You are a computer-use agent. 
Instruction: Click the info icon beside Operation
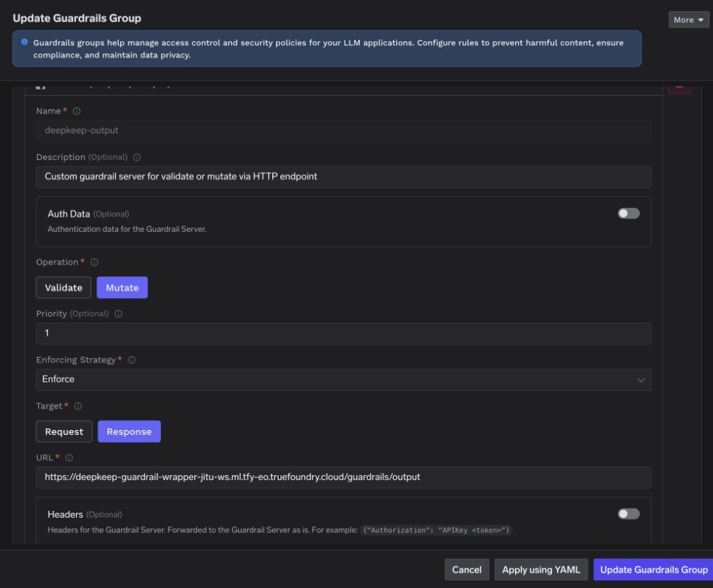coord(94,262)
